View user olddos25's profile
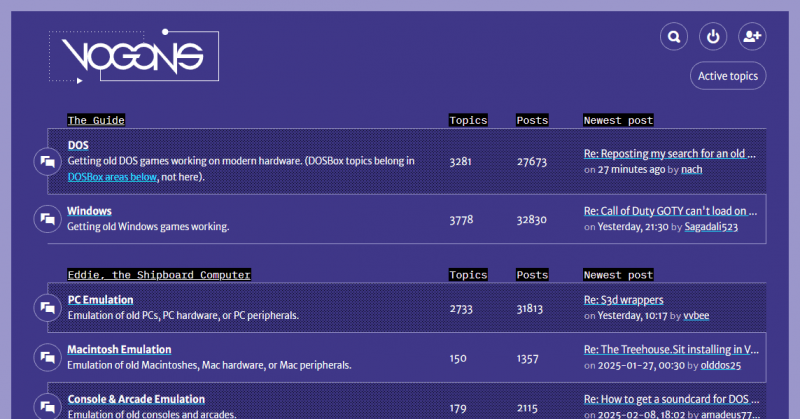The width and height of the screenshot is (800, 419). point(721,366)
